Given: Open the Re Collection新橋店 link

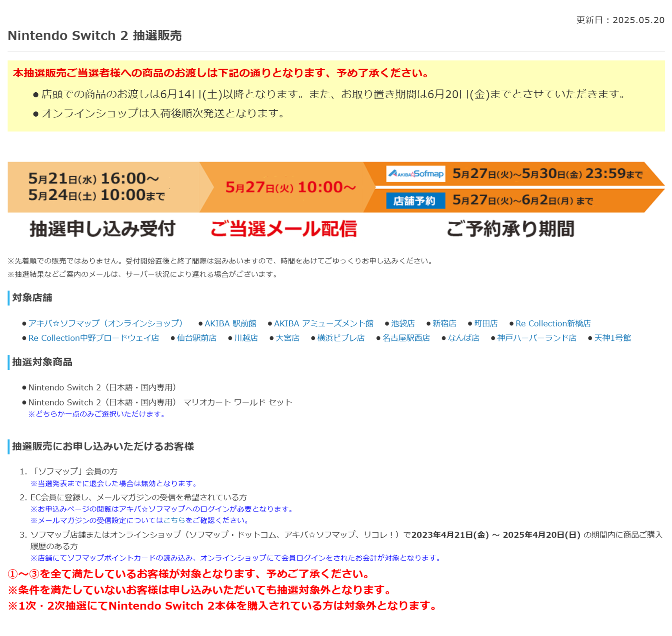Looking at the screenshot, I should (553, 323).
